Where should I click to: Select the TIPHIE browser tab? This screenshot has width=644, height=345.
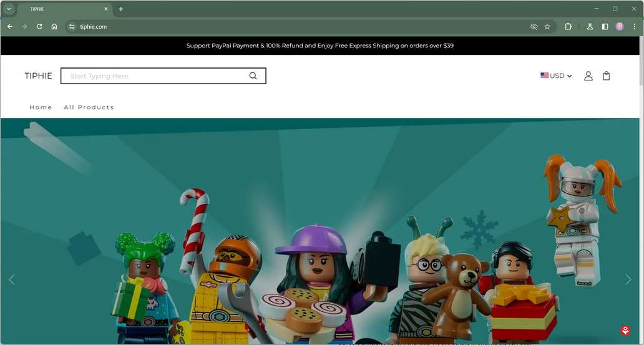[65, 9]
